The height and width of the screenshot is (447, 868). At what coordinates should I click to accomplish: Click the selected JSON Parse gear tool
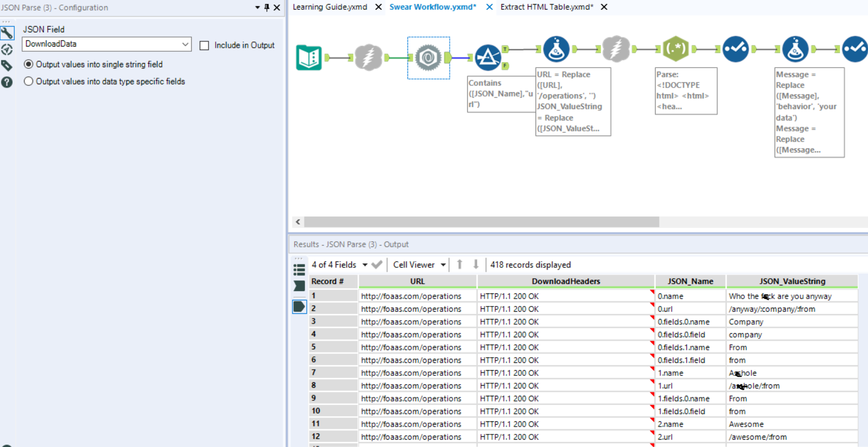[429, 58]
